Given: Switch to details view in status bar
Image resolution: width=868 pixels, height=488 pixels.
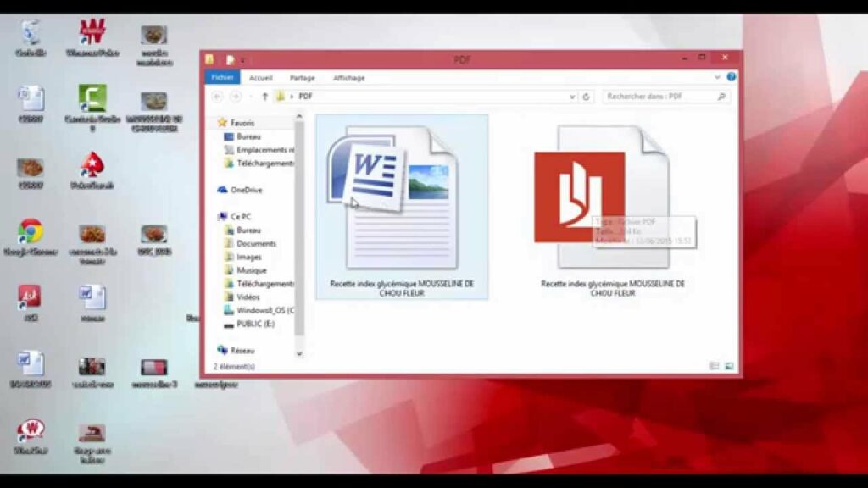Looking at the screenshot, I should tap(715, 366).
